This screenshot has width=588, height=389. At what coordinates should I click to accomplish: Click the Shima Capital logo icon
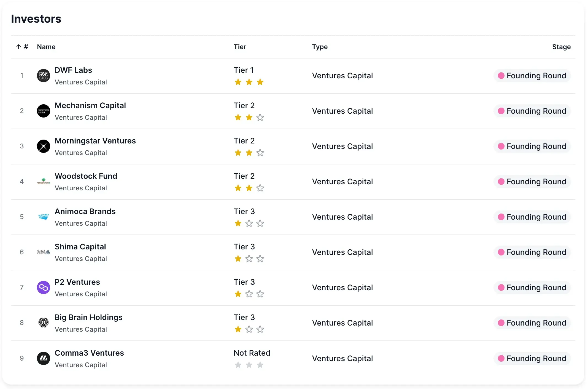point(44,252)
